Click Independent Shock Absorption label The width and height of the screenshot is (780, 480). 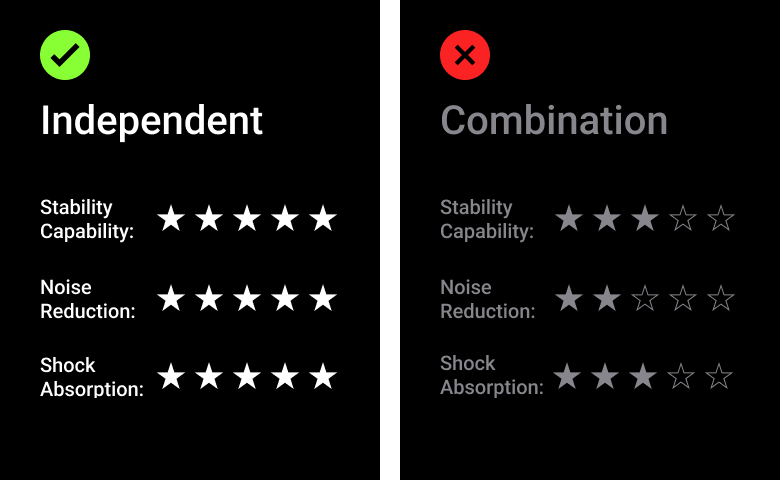point(91,377)
